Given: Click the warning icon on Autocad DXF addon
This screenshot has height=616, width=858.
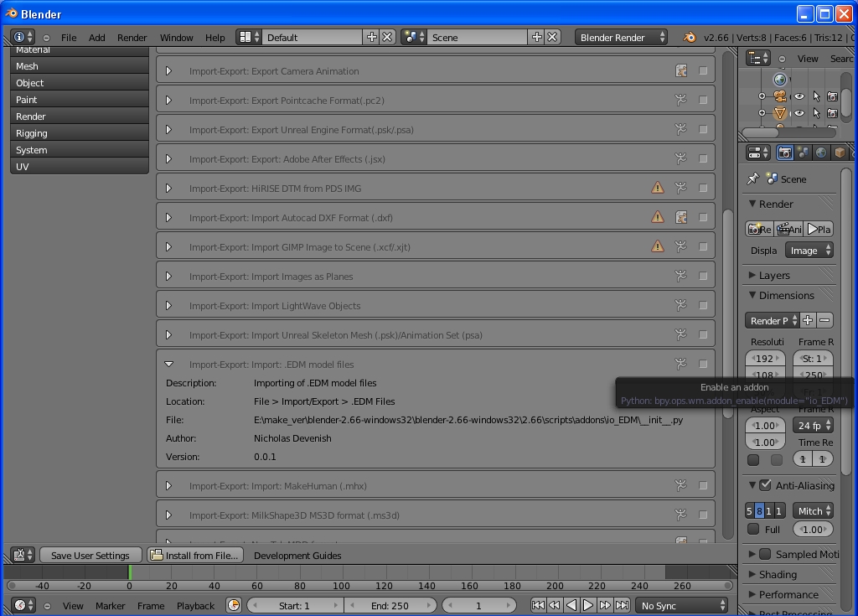Looking at the screenshot, I should point(658,217).
